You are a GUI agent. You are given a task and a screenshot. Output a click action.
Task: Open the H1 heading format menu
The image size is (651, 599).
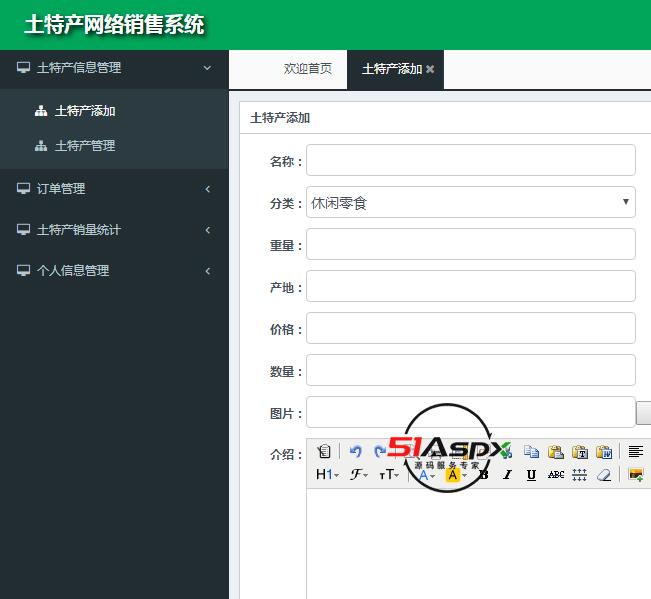327,474
